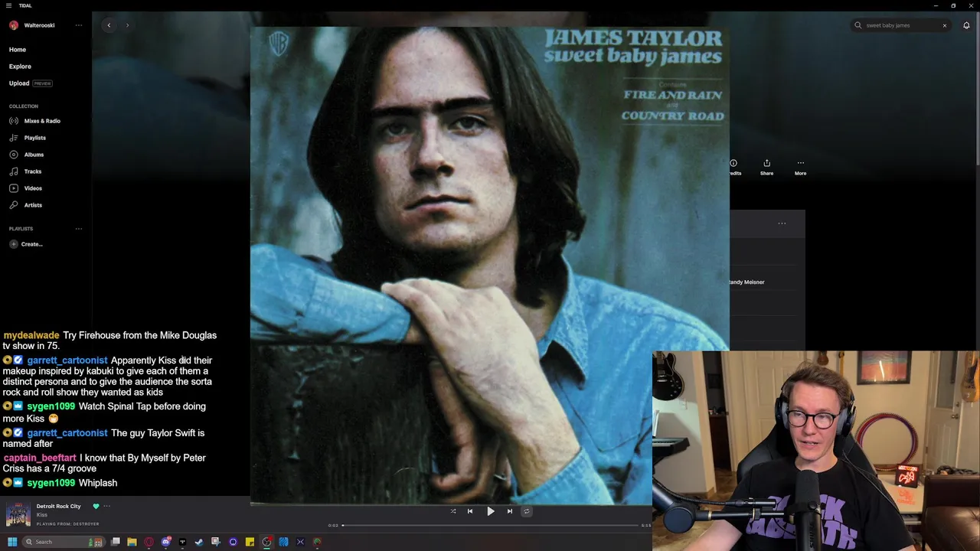
Task: Open the More album options
Action: pyautogui.click(x=800, y=167)
